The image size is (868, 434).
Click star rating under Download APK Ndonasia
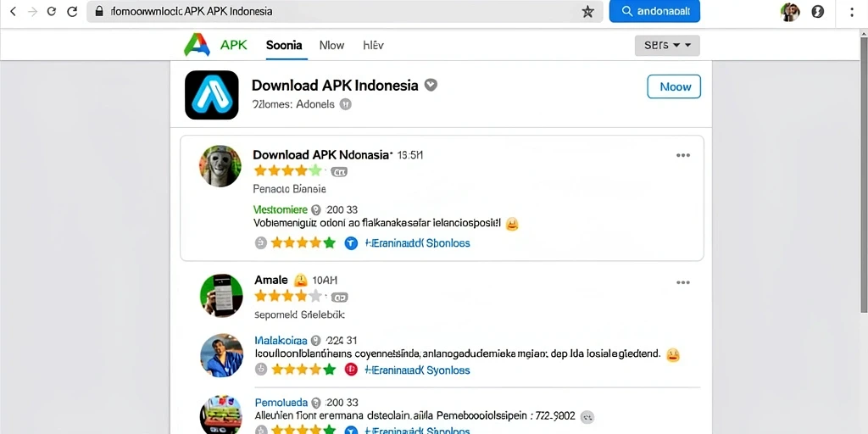[287, 170]
